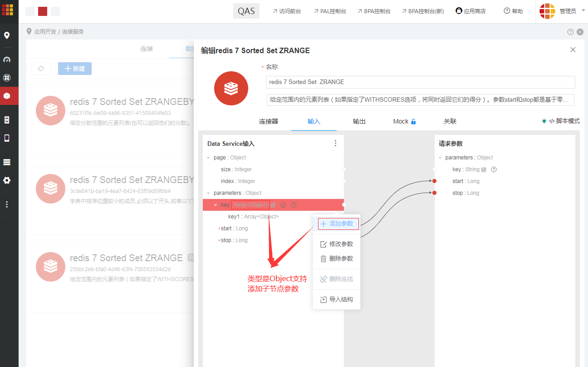Switch to the 输出 tab
The image size is (588, 367).
(x=359, y=121)
